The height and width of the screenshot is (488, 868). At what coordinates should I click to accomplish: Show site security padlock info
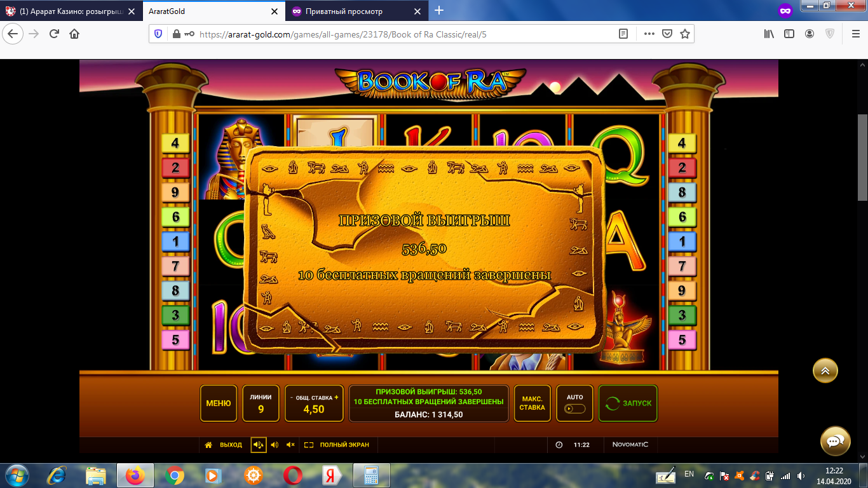click(176, 34)
